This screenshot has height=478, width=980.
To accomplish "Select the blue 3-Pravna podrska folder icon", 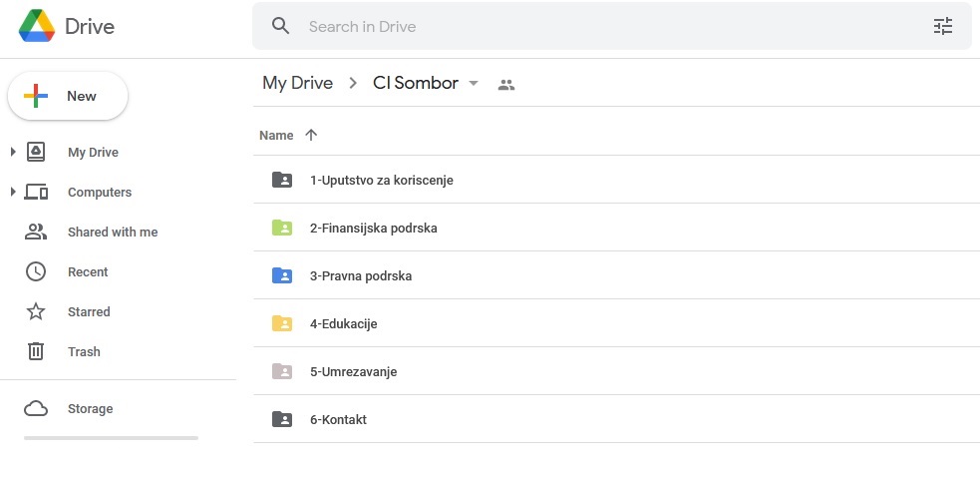I will coord(282,275).
